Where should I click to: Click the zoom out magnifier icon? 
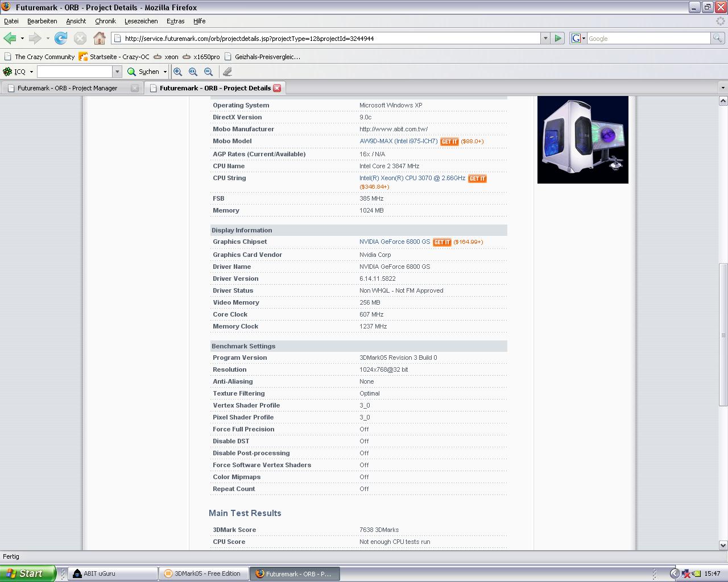coord(209,72)
